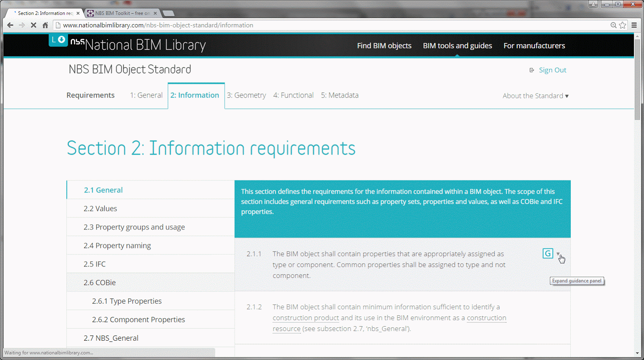644x360 pixels.
Task: Open the 3: Geometry tab
Action: tap(246, 95)
